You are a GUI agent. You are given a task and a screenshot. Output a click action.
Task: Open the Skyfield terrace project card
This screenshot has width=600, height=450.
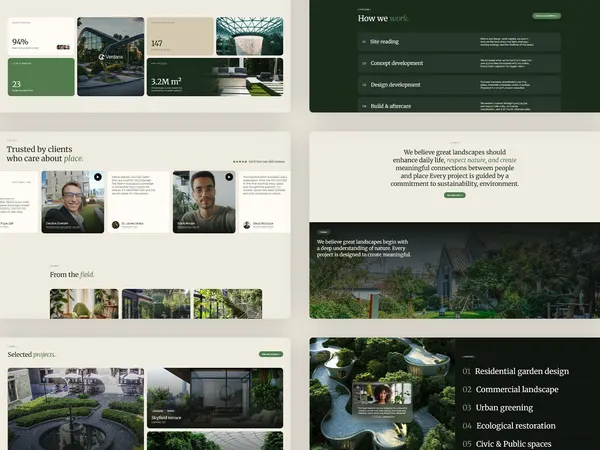[x=215, y=398]
